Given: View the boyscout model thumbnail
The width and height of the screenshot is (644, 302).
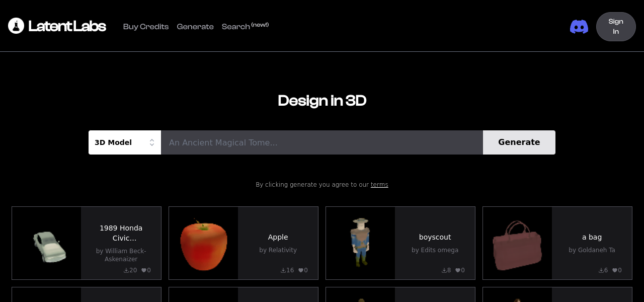Looking at the screenshot, I should (x=360, y=243).
